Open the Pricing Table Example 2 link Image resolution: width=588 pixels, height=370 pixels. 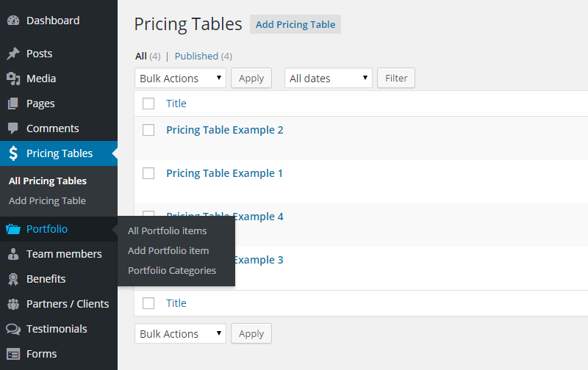pyautogui.click(x=225, y=130)
